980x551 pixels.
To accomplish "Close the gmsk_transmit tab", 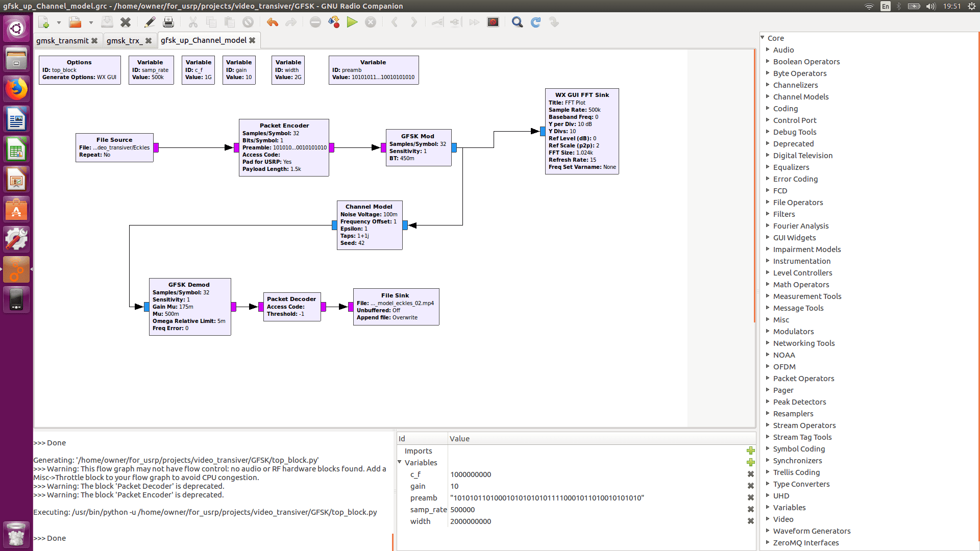I will tap(94, 41).
